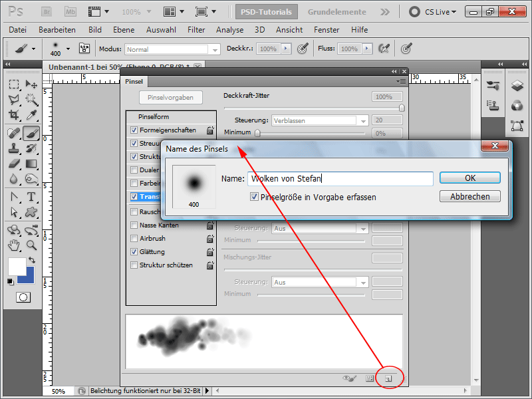Select the History Brush tool

[31, 148]
